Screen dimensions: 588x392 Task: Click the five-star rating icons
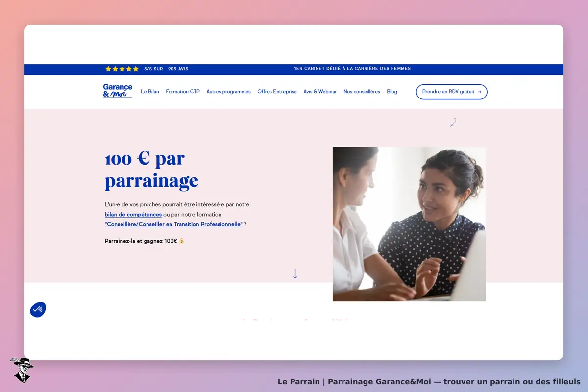coord(122,69)
